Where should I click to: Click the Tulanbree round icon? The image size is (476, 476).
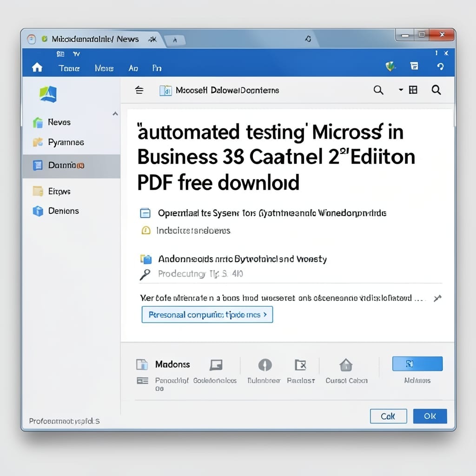click(265, 365)
